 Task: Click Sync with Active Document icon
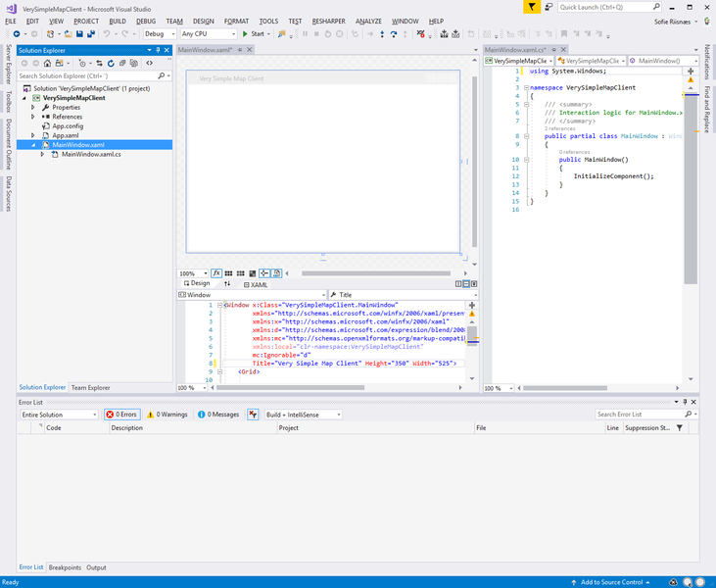(x=99, y=63)
